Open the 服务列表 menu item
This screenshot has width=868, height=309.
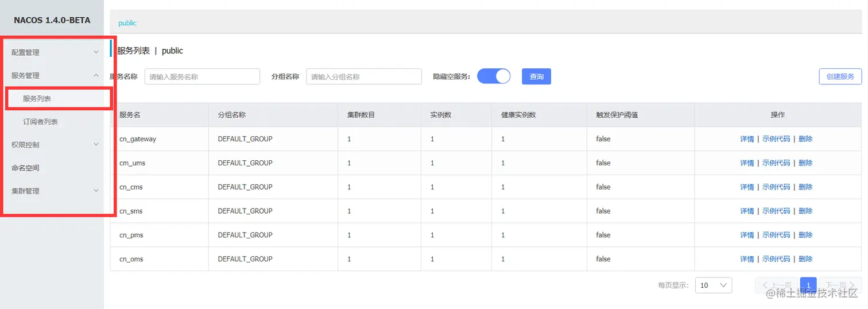37,99
